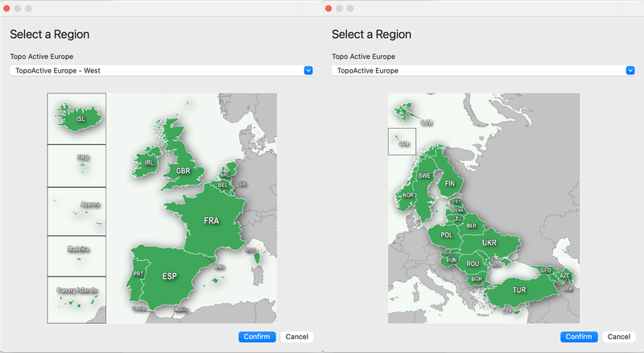644x353 pixels.
Task: Cancel the right TopoActive Europe dialog
Action: (x=618, y=337)
